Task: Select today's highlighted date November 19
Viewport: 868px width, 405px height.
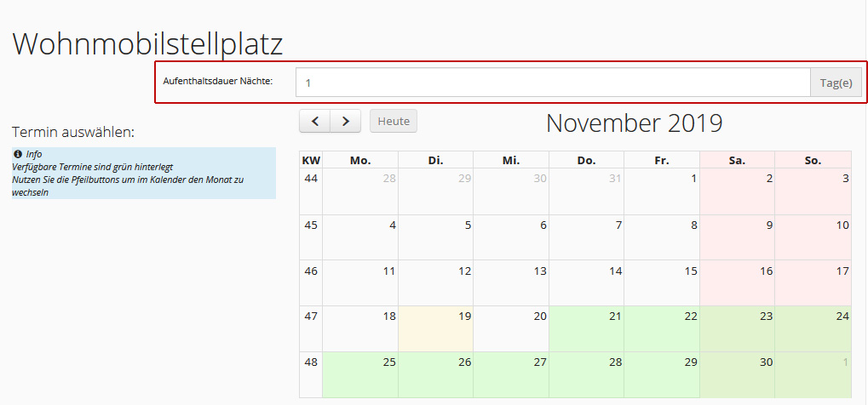Action: [435, 328]
